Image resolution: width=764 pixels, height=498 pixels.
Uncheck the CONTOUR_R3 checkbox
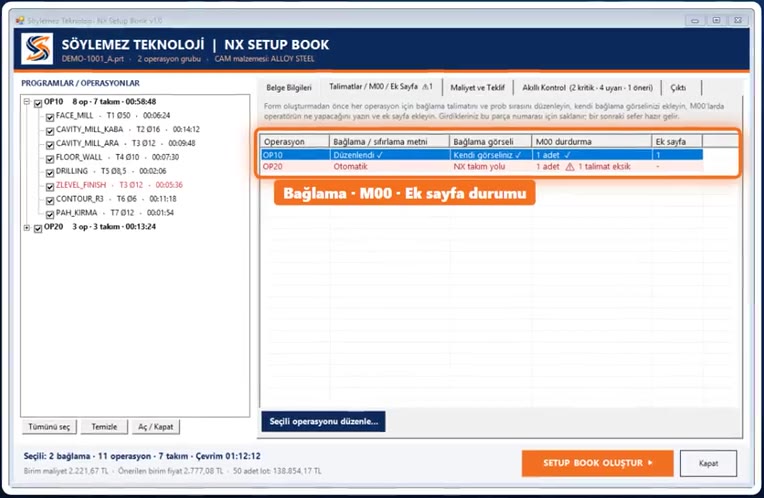pos(50,200)
